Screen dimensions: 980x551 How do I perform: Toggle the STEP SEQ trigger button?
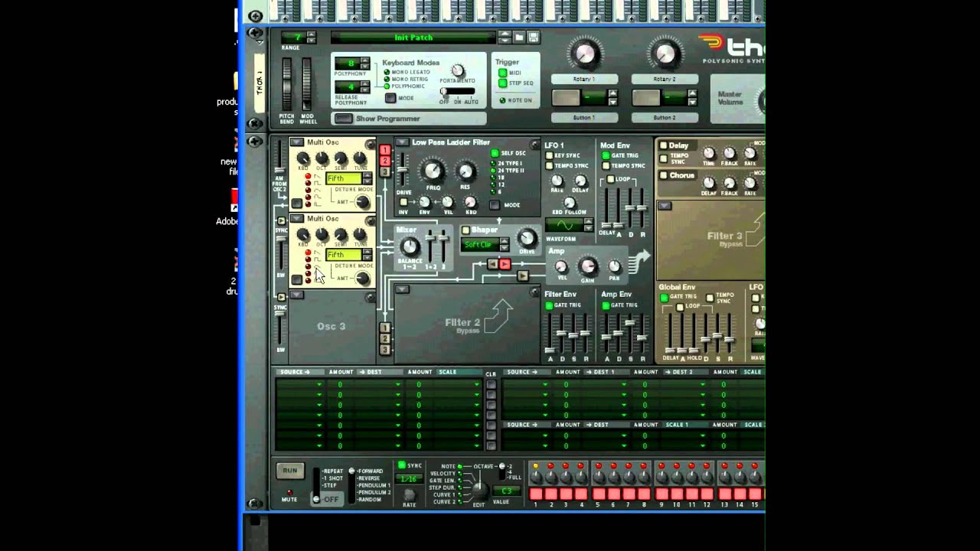tap(503, 83)
